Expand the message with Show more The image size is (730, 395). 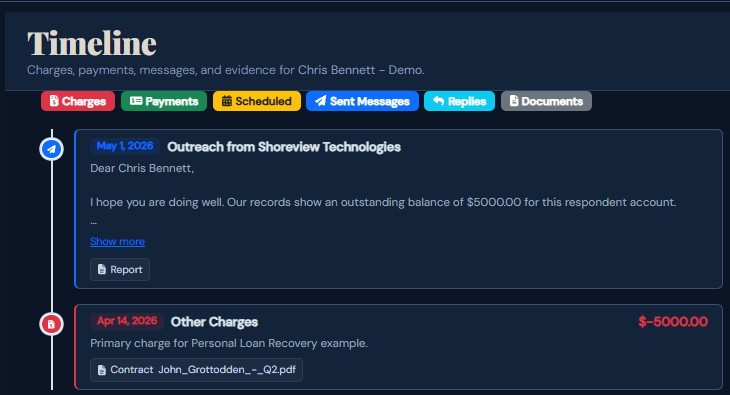click(117, 241)
